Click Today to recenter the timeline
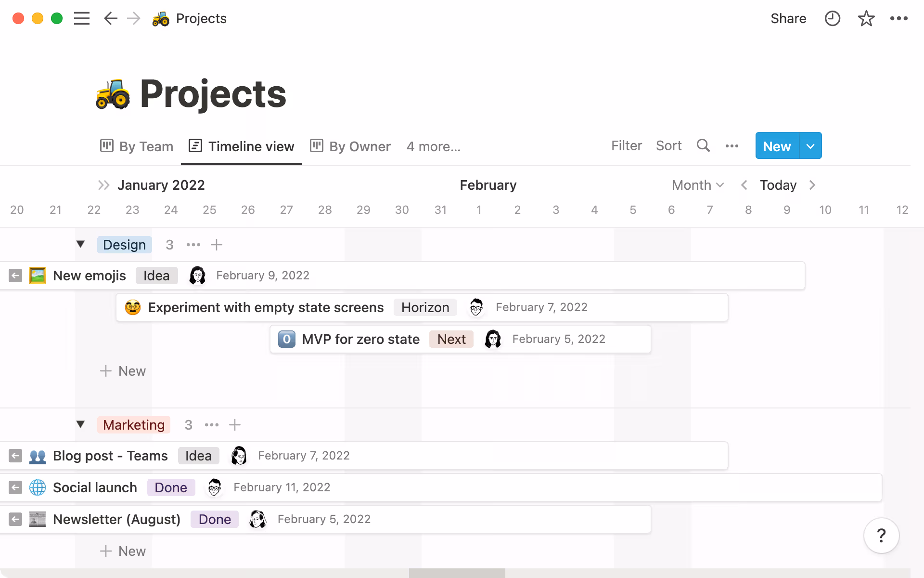Viewport: 924px width, 578px height. [778, 185]
